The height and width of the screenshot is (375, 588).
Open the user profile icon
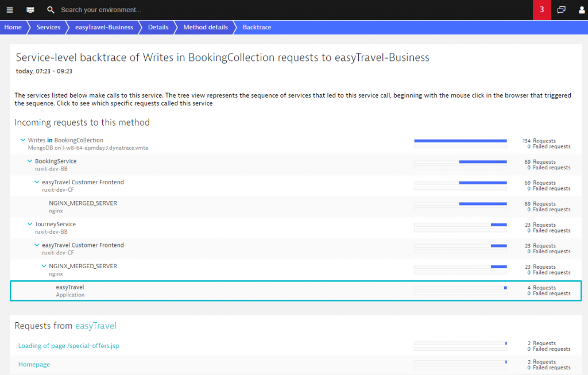582,10
